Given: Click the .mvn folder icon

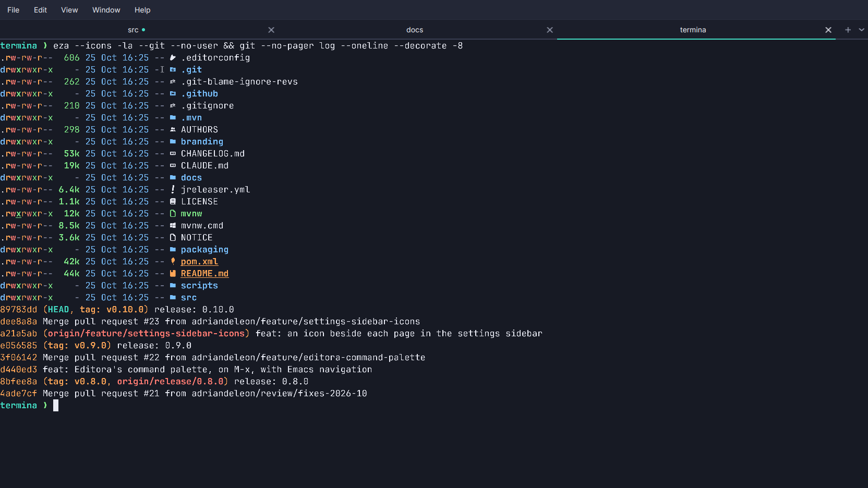Looking at the screenshot, I should point(173,118).
